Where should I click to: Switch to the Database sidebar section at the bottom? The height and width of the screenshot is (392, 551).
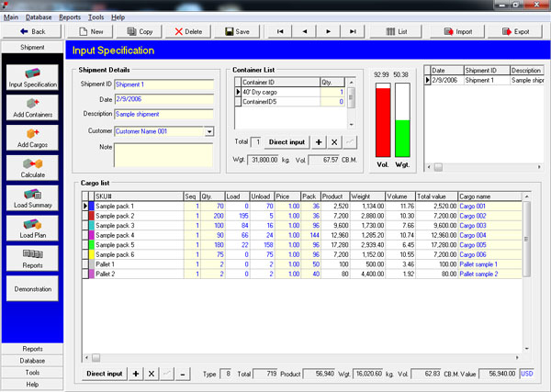(32, 361)
